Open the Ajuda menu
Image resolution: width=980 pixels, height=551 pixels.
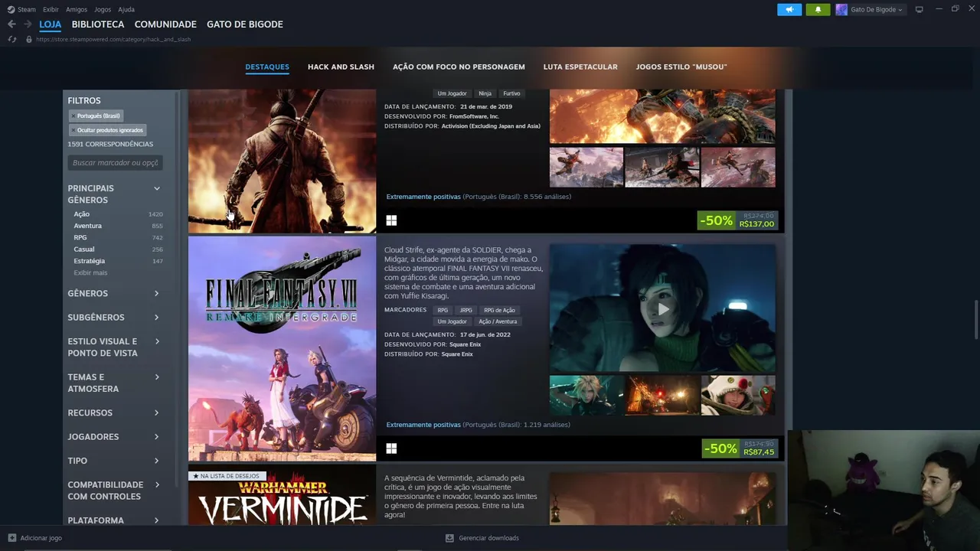click(x=126, y=9)
